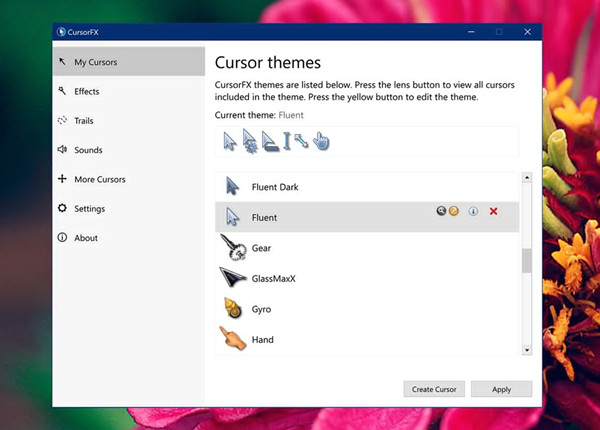
Task: Click the text I-beam cursor preview
Action: [x=287, y=141]
